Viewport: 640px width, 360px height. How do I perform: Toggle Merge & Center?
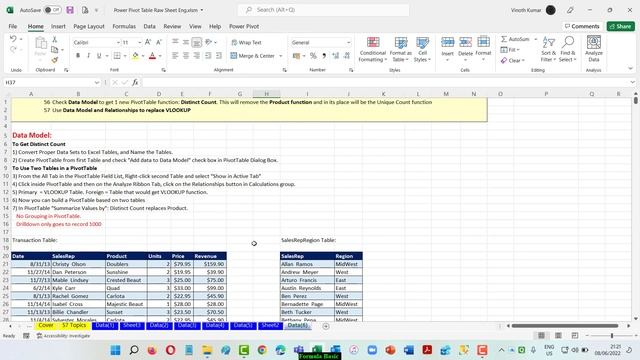pos(252,56)
